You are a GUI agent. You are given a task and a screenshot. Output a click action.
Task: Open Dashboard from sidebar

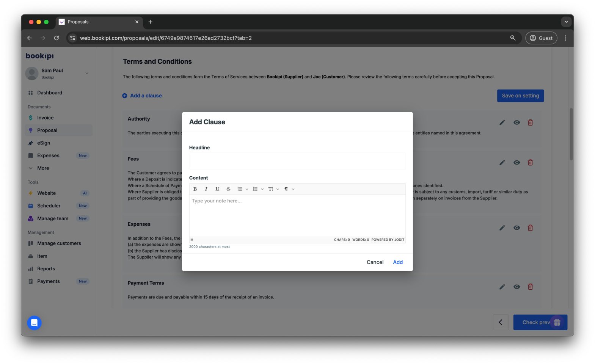pyautogui.click(x=58, y=93)
